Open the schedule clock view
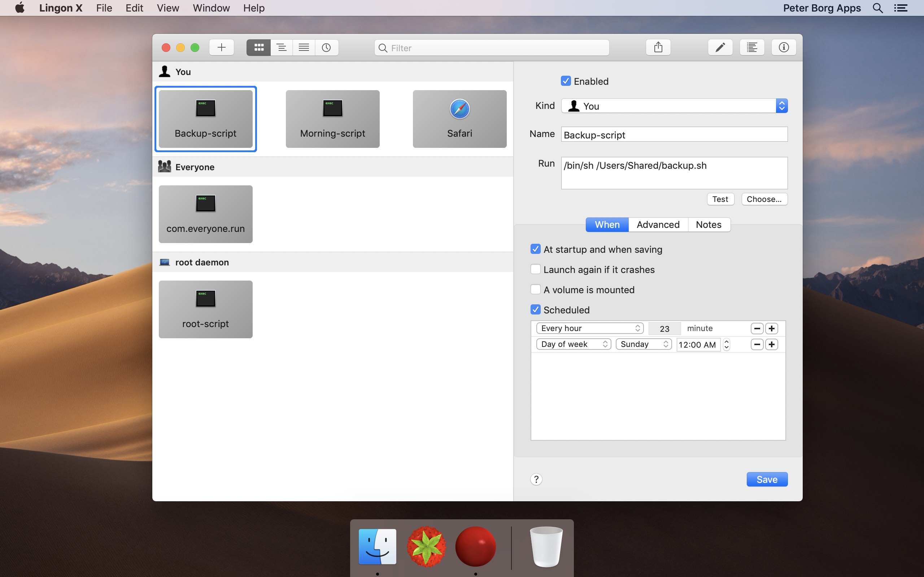The image size is (924, 577). pyautogui.click(x=326, y=47)
